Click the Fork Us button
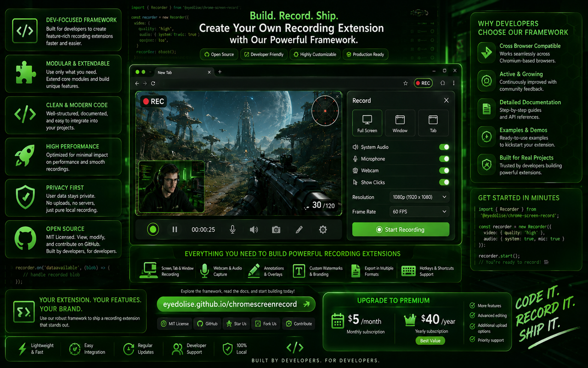Viewport: 588px width, 368px height. click(266, 324)
